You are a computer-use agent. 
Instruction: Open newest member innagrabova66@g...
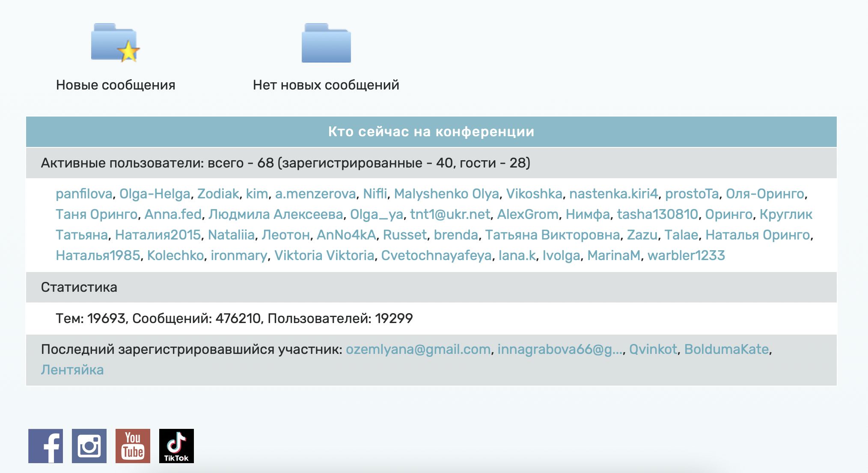pyautogui.click(x=559, y=349)
